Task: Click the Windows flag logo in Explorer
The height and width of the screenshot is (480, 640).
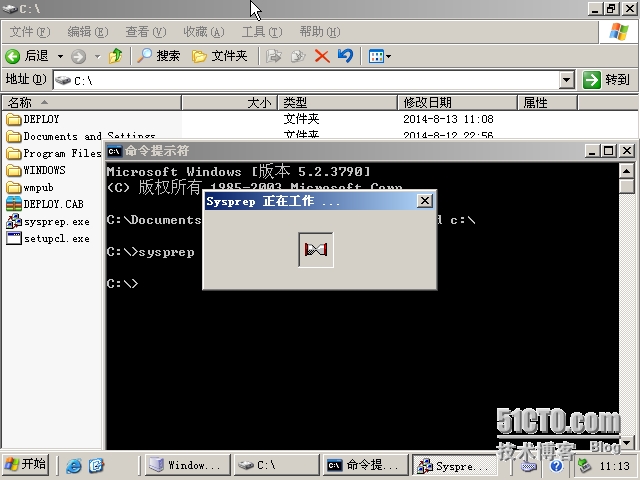Action: pos(619,31)
